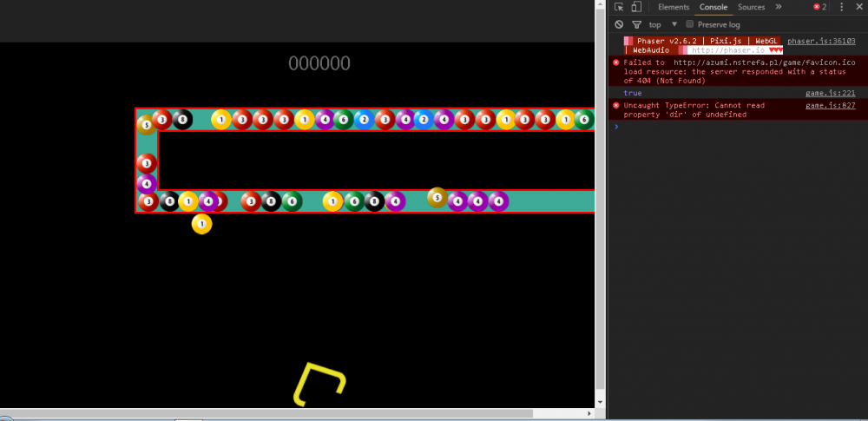868x421 pixels.
Task: Click the yellow 1 ball below the track
Action: coord(202,224)
